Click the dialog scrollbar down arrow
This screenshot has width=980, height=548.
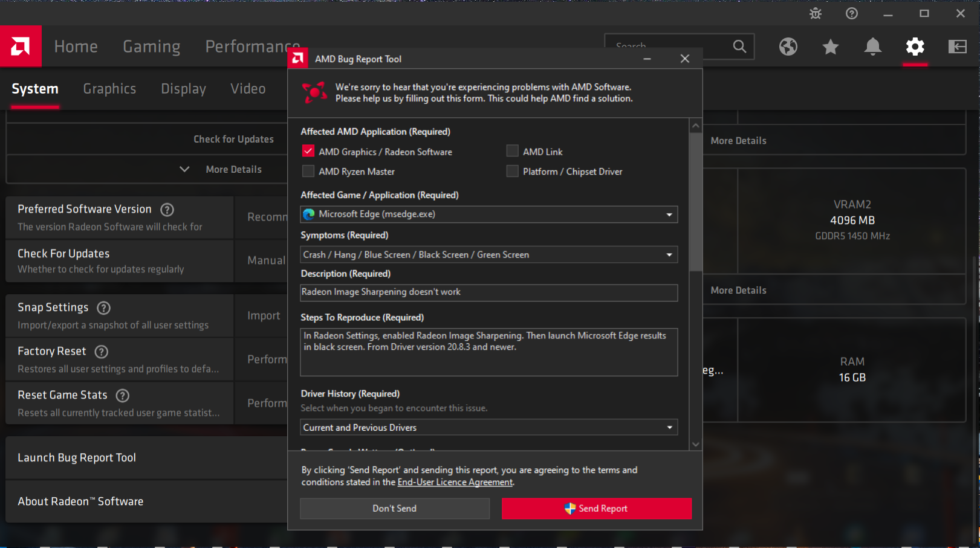[696, 444]
